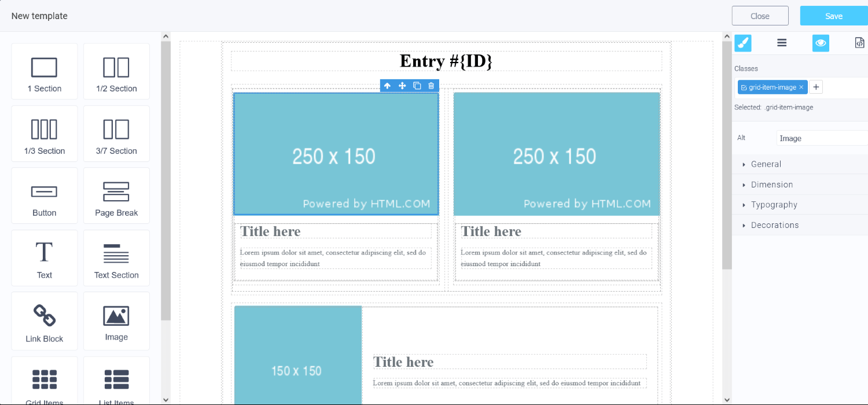Select the Entry #{ID} heading
868x405 pixels.
[446, 61]
